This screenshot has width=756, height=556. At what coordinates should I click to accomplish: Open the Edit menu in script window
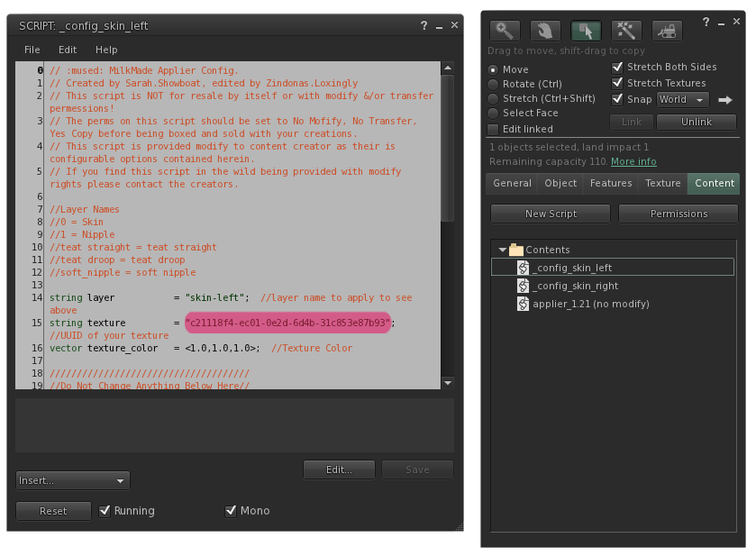[68, 50]
